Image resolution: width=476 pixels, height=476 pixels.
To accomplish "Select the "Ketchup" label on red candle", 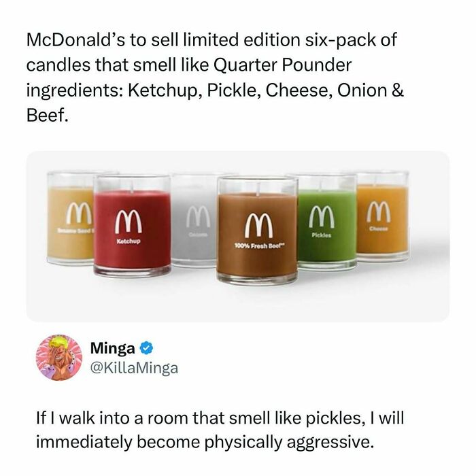I will (x=129, y=240).
